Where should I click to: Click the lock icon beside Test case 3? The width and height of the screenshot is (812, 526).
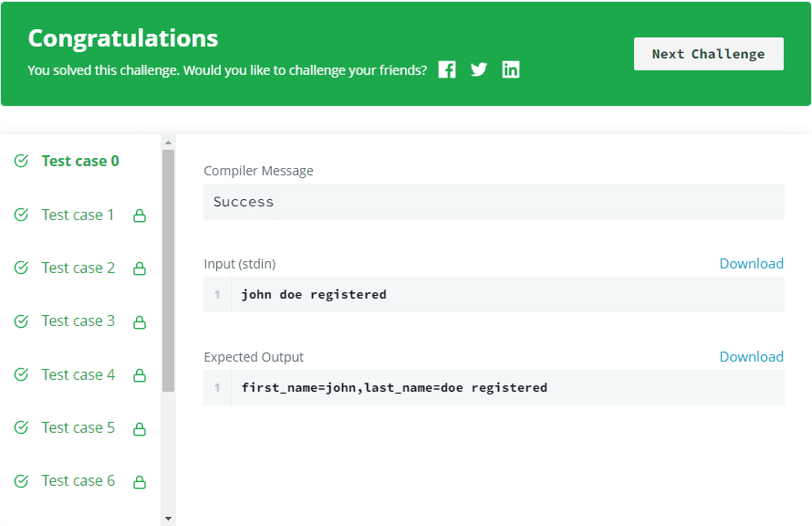[x=140, y=322]
